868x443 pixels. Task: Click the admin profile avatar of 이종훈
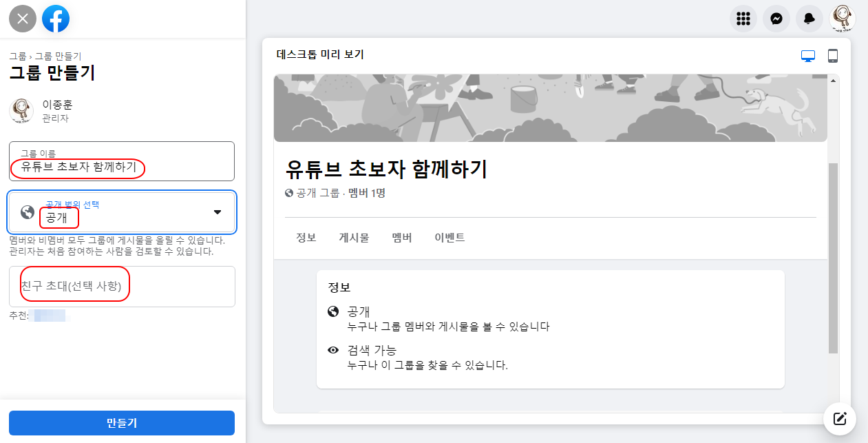click(21, 111)
